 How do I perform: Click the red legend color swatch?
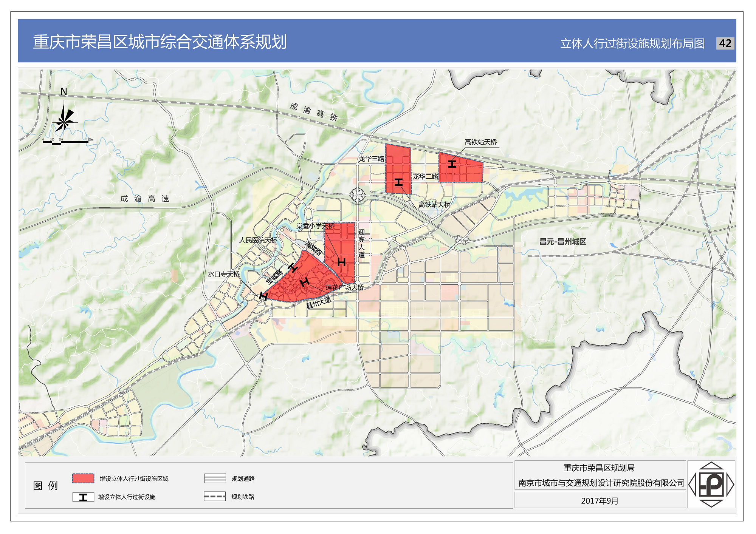[83, 478]
